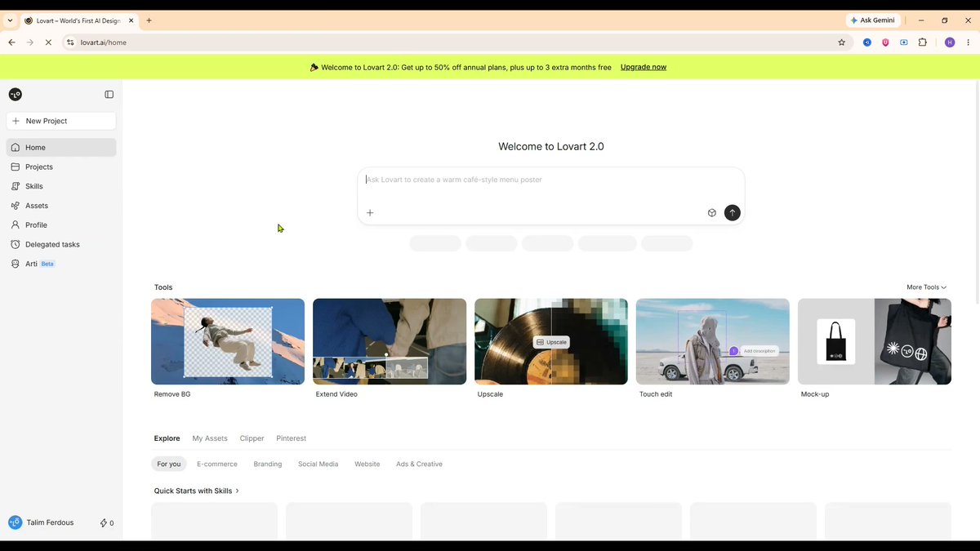This screenshot has height=551, width=980.
Task: Open Projects in the sidebar
Action: (x=61, y=167)
